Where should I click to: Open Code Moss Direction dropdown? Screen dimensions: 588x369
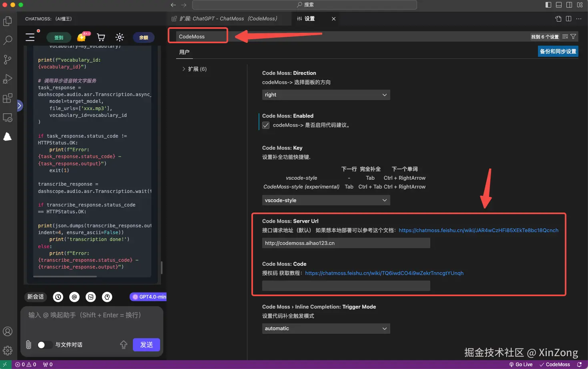coord(326,95)
